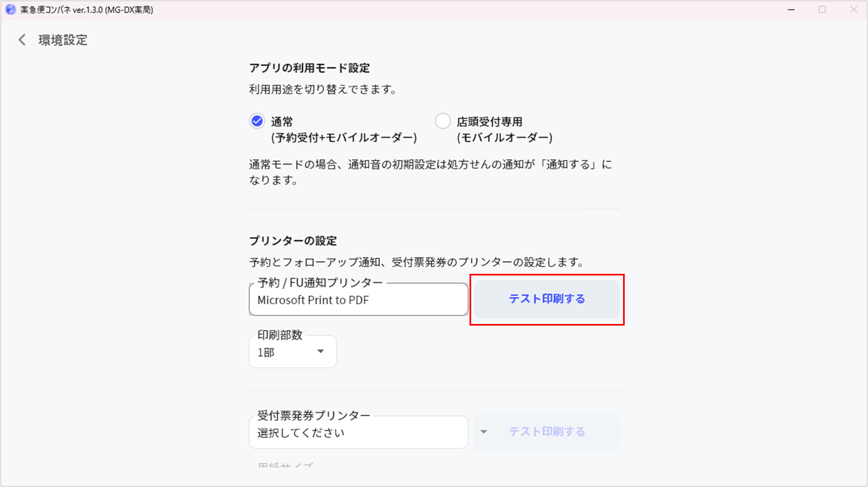The width and height of the screenshot is (868, 487).
Task: Select the 店頭受付専用 radio button
Action: point(443,121)
